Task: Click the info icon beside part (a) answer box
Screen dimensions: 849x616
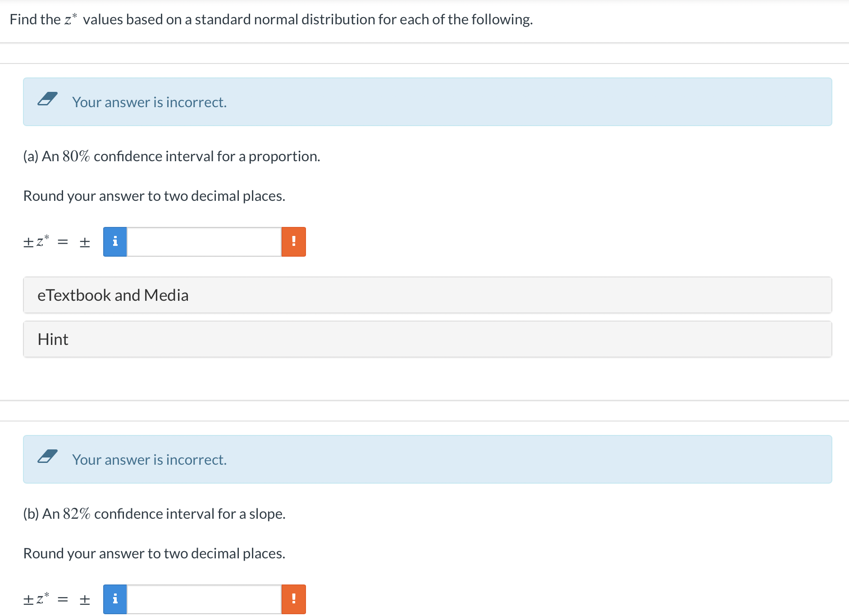Action: tap(115, 241)
